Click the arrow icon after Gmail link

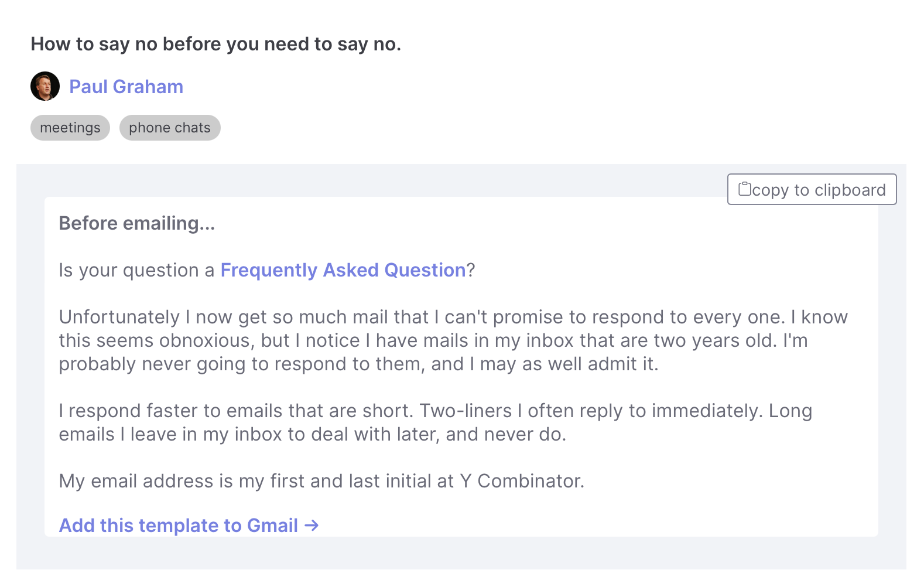312,526
